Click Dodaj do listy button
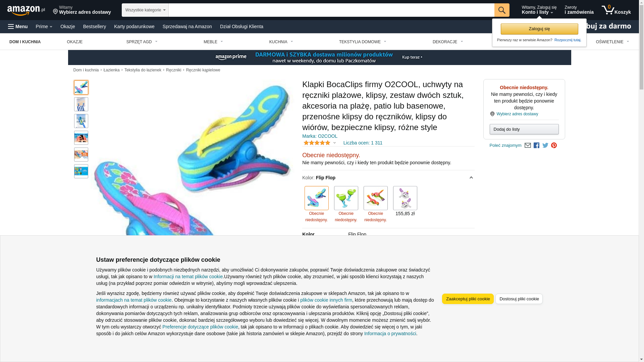Viewport: 644px width, 362px height. click(x=524, y=129)
